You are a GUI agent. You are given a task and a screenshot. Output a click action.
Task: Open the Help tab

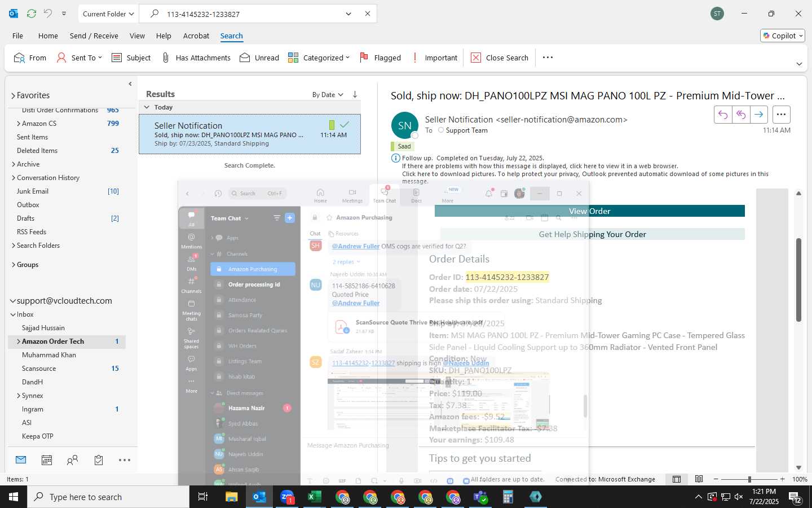coord(164,36)
